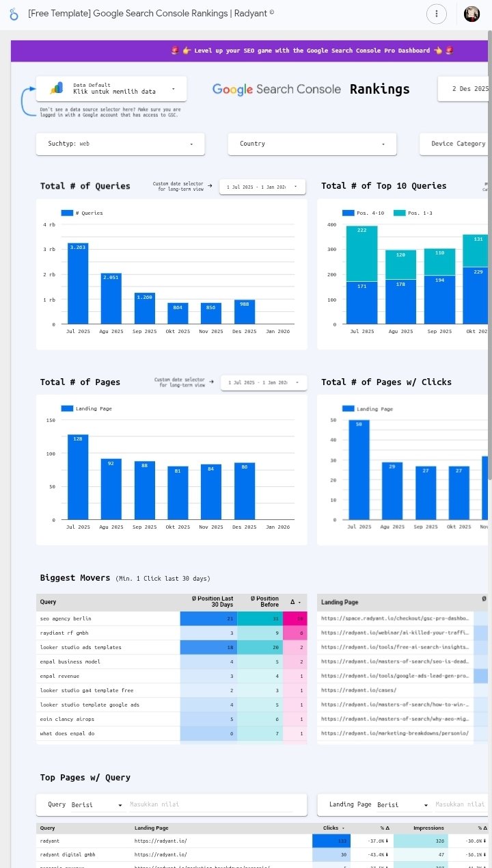Viewport: 492px width, 868px height.
Task: Select the 'looker studio ga4 template free' row
Action: [172, 690]
